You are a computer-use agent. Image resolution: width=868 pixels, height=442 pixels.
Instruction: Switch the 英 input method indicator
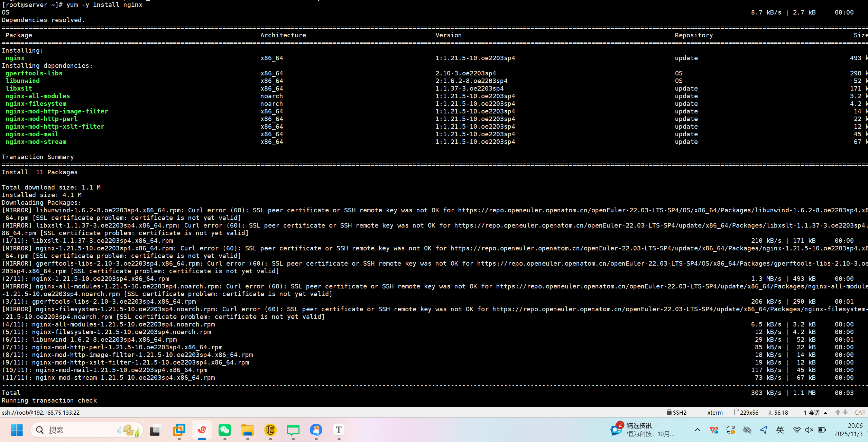780,430
